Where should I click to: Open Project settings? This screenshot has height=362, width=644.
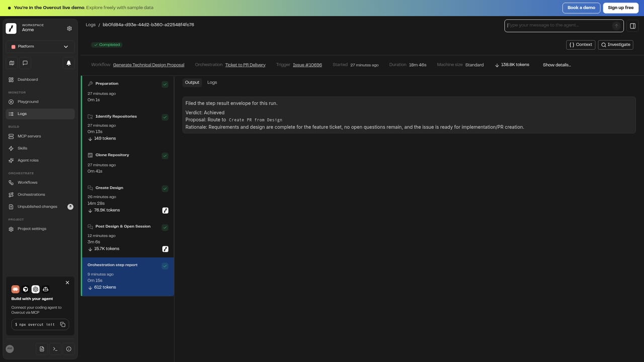coord(40,229)
